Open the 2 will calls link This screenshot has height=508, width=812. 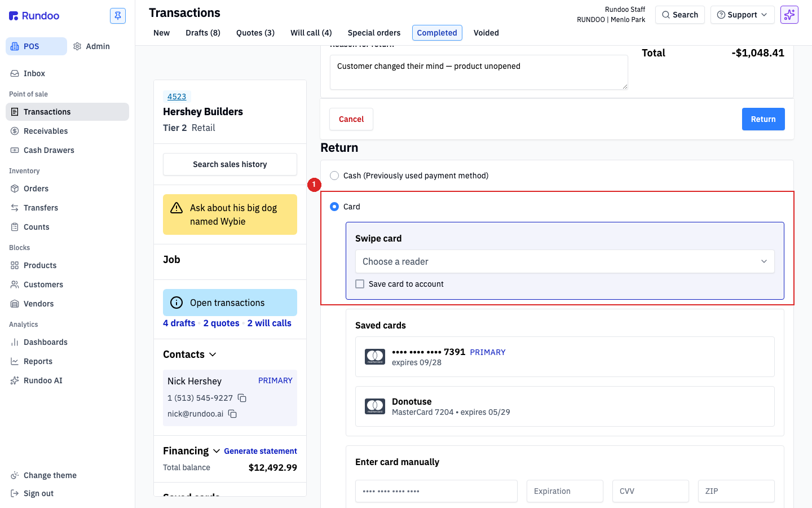point(269,323)
